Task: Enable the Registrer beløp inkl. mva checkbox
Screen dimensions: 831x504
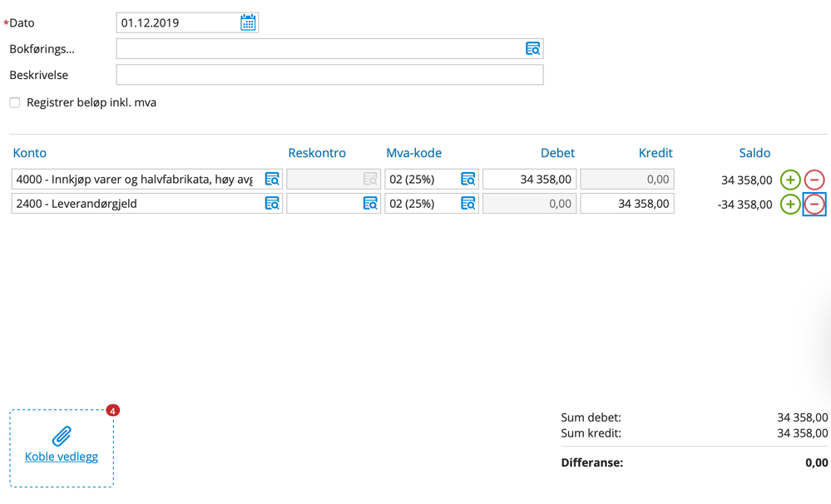Action: coord(13,102)
